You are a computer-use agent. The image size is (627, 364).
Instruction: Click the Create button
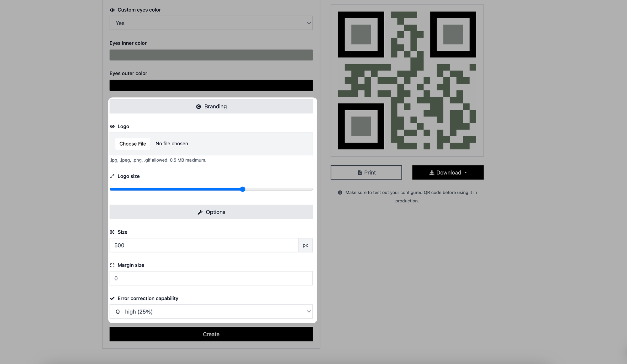pos(211,334)
